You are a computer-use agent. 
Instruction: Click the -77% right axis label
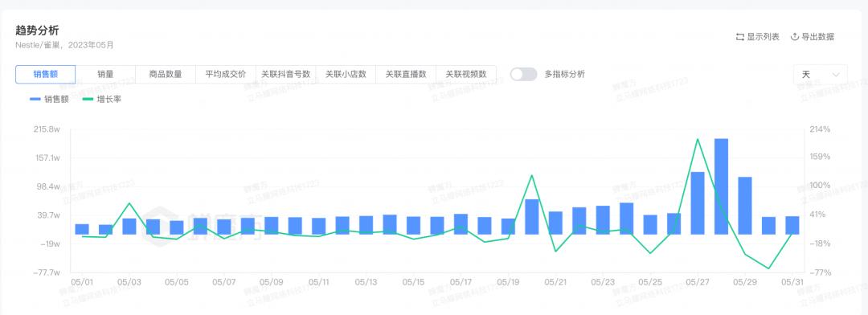[821, 272]
